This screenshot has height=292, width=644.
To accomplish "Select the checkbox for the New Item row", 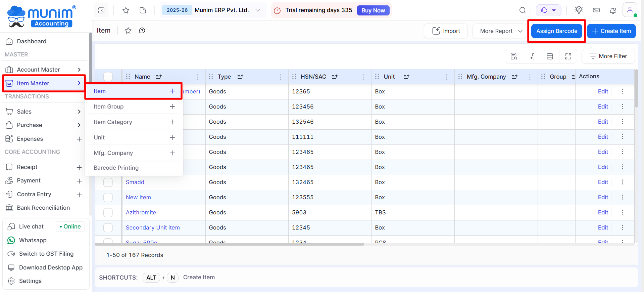I will (x=108, y=197).
